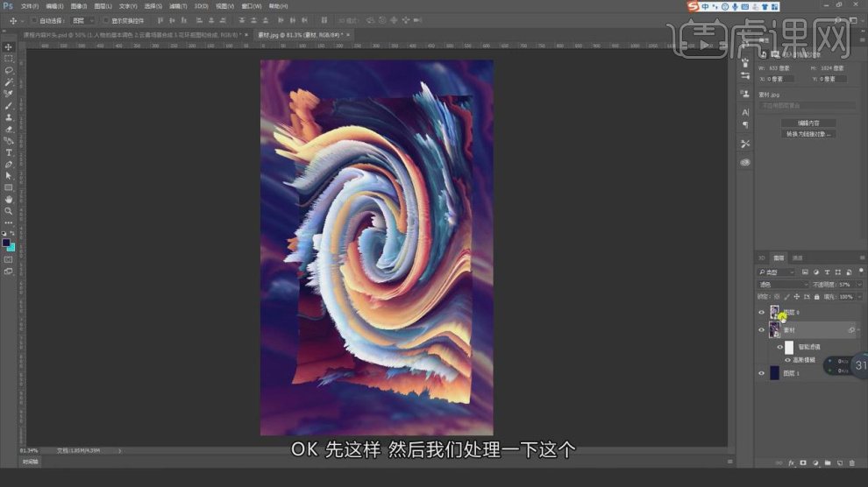Open the 编辑(E) Edit menu
Screen dimensions: 868x487
click(54, 6)
